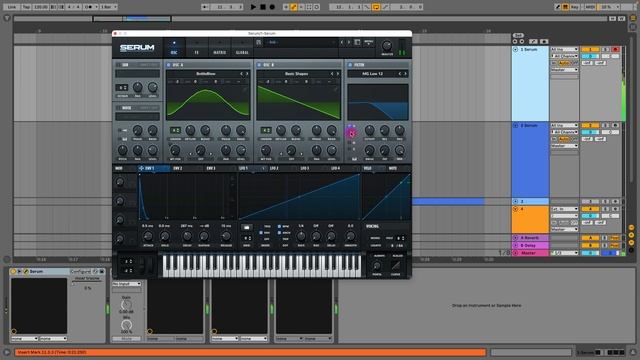
Task: Select the NOTE modulation tab
Action: (393, 168)
